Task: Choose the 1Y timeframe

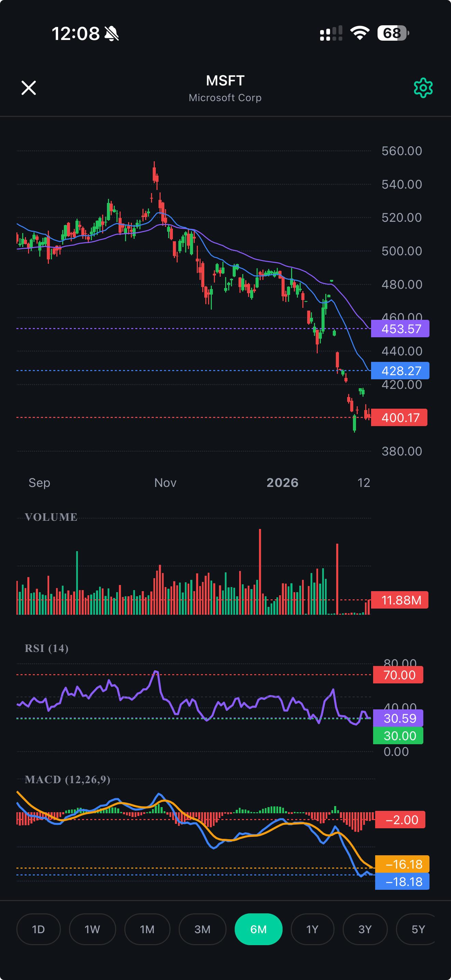Action: pos(312,929)
